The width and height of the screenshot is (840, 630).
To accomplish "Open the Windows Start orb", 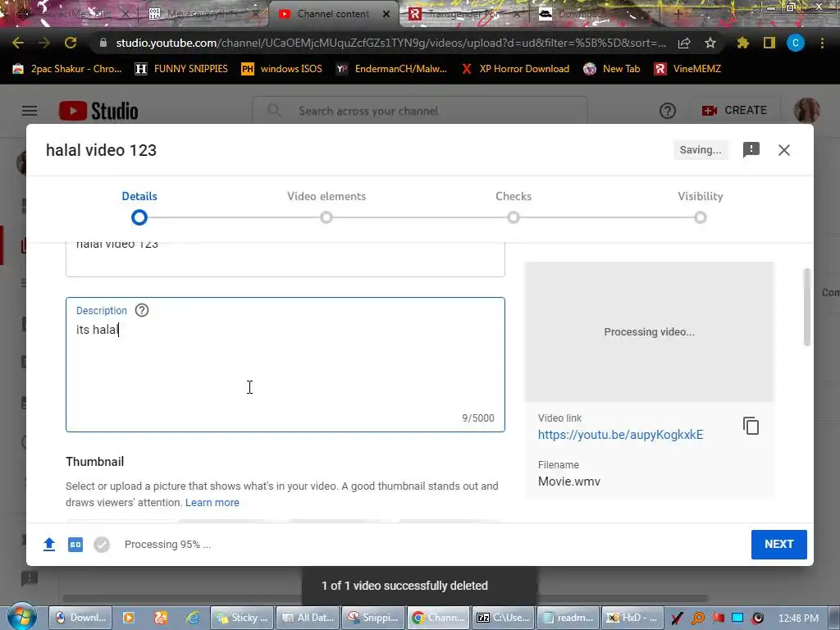I will (x=21, y=617).
